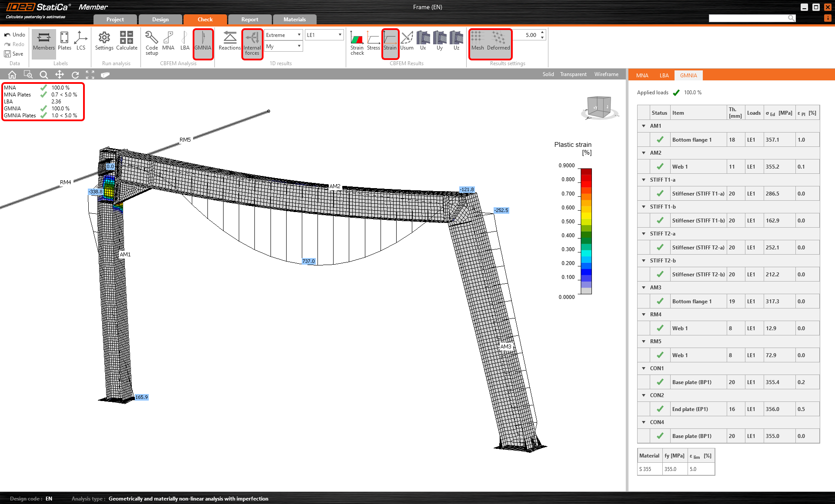
Task: Open the MNA results tab
Action: (642, 76)
